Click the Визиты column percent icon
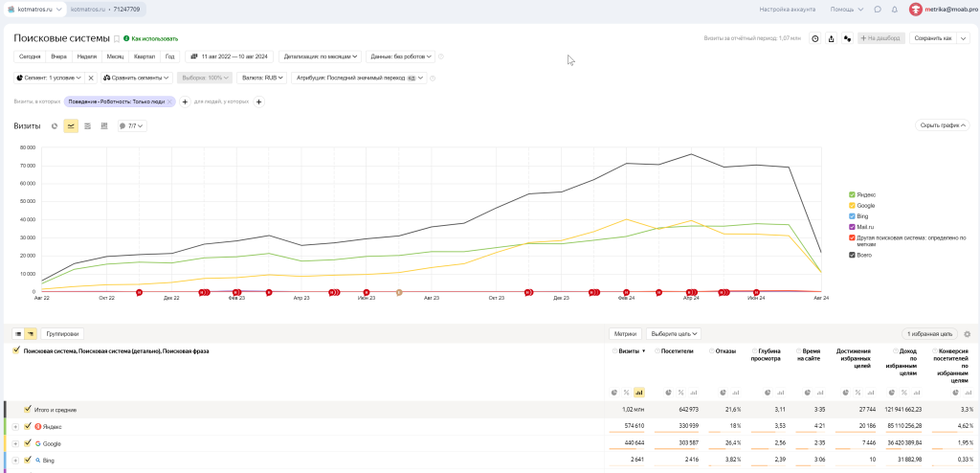Screen dimensions: 980x473 [626, 393]
